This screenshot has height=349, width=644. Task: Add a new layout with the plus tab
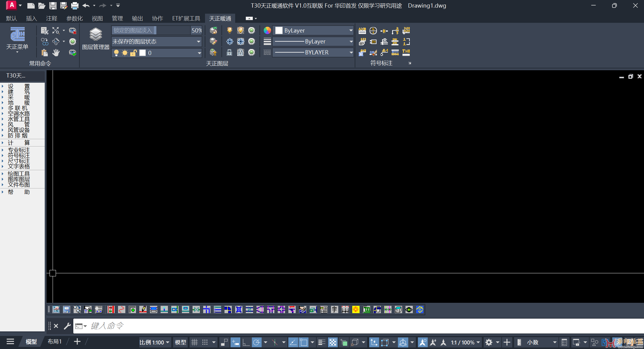click(77, 342)
